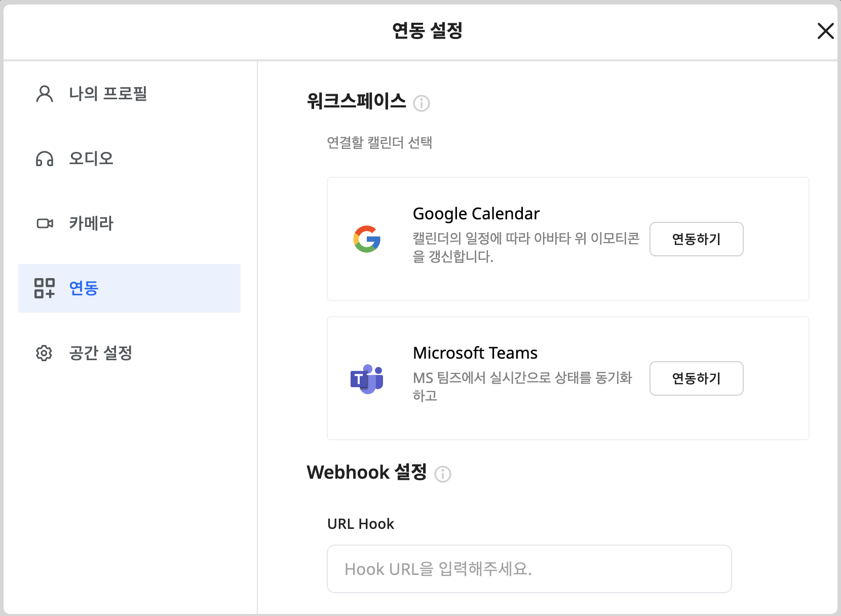Click the headphones icon for 오디오
This screenshot has width=841, height=616.
[x=45, y=159]
